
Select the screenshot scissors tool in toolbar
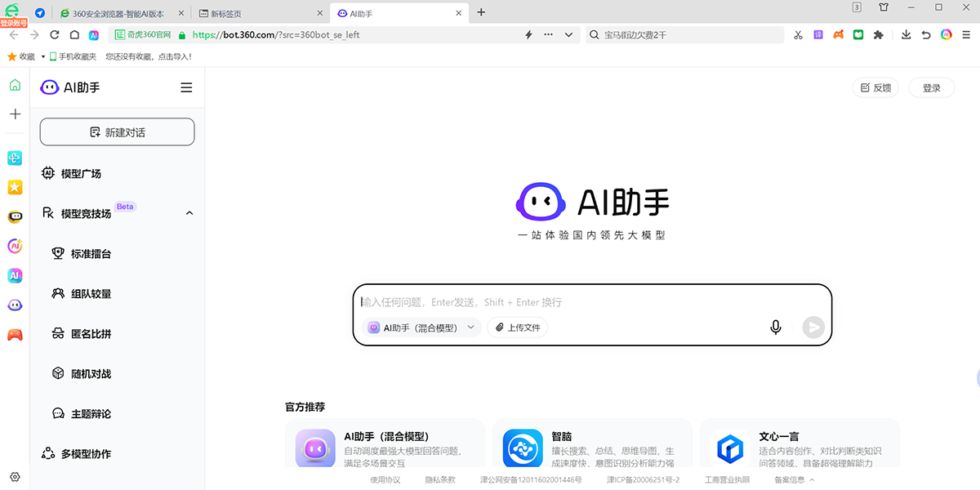click(798, 34)
